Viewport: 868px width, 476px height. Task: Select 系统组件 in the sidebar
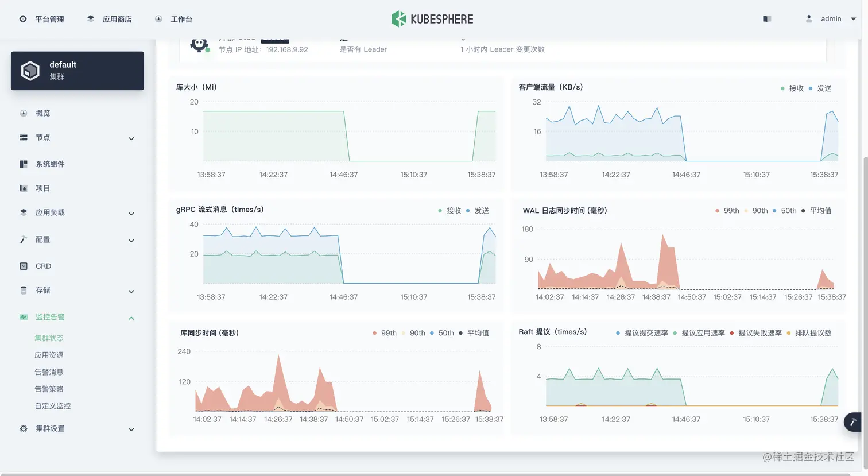tap(50, 164)
